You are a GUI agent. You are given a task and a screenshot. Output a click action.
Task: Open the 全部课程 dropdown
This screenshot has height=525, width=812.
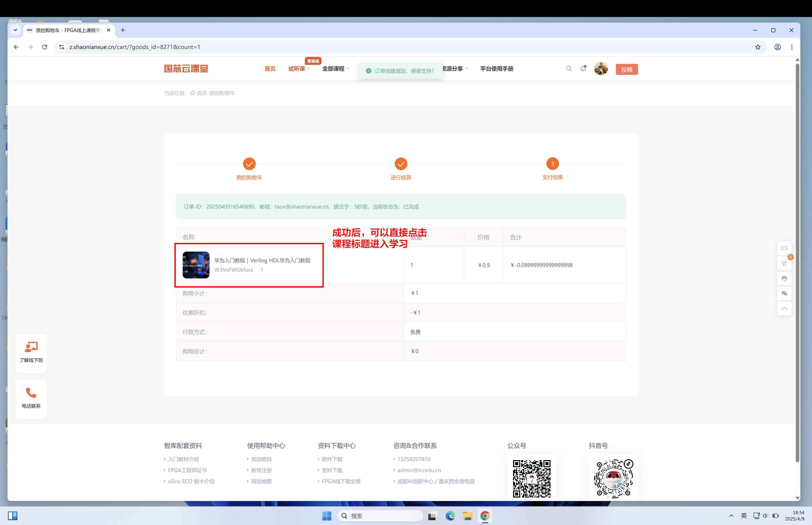coord(334,68)
